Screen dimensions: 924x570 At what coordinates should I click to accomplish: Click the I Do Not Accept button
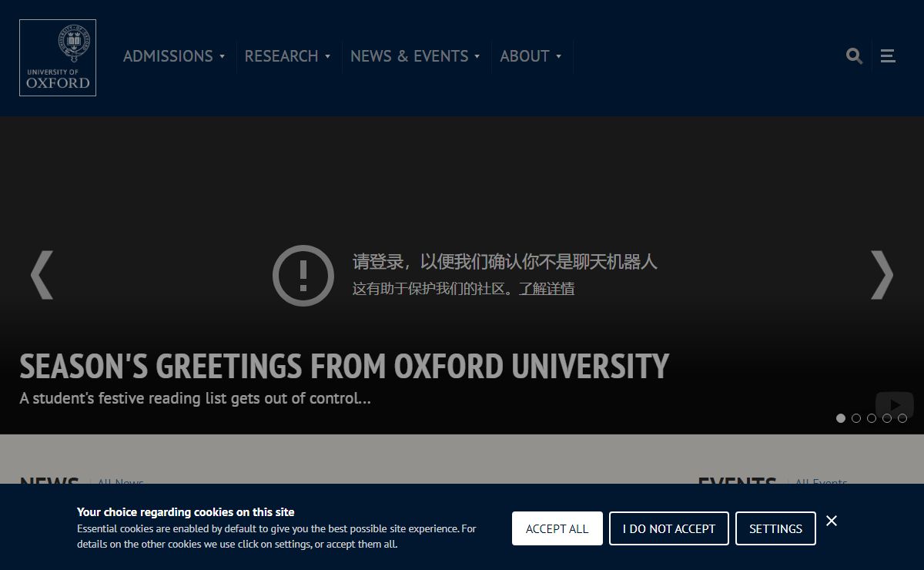(669, 528)
